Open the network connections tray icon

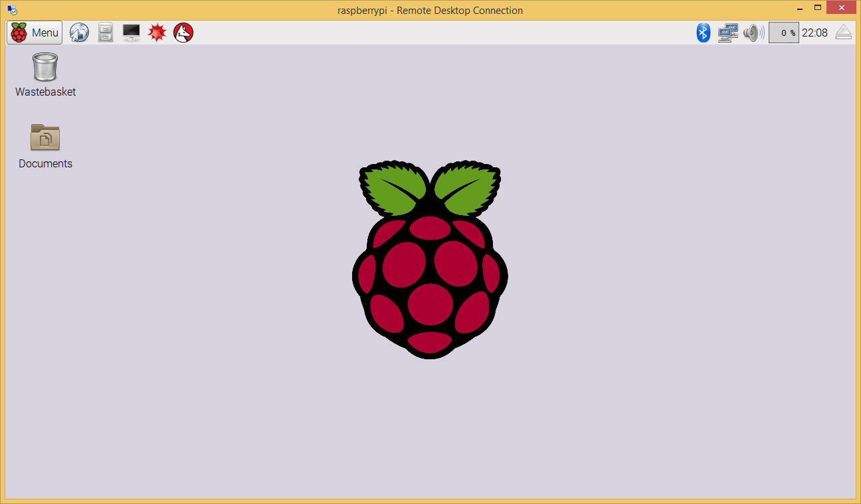[x=728, y=33]
